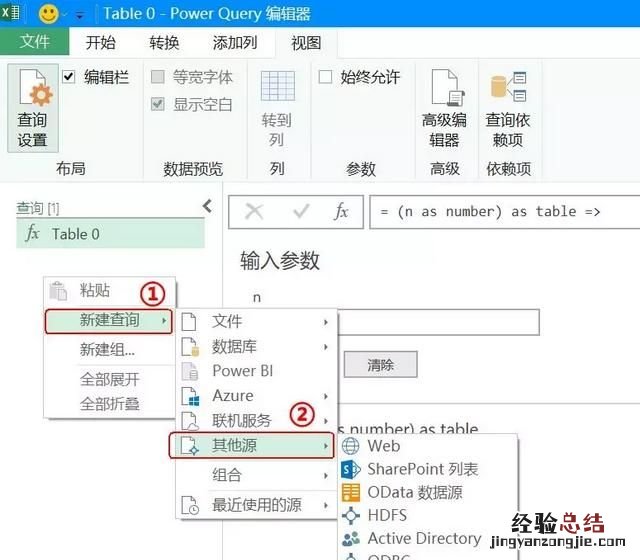Viewport: 640px width, 560px height.
Task: Click the HDFS source icon
Action: tap(351, 516)
